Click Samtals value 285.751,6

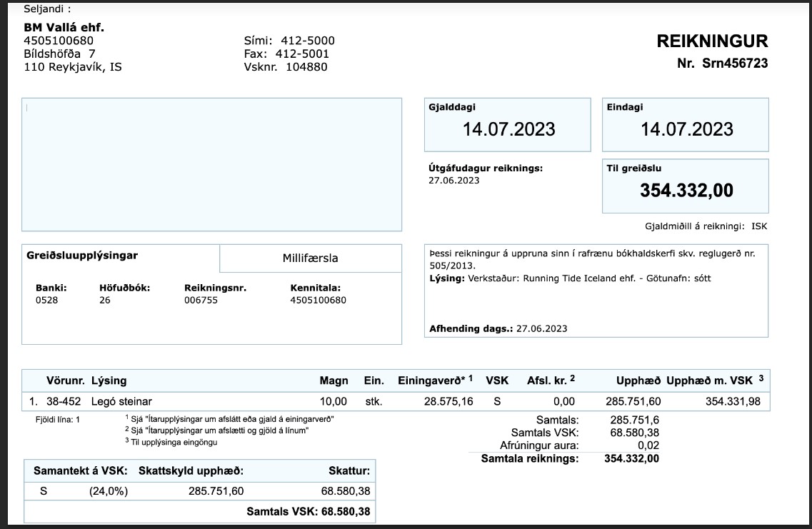coord(634,420)
